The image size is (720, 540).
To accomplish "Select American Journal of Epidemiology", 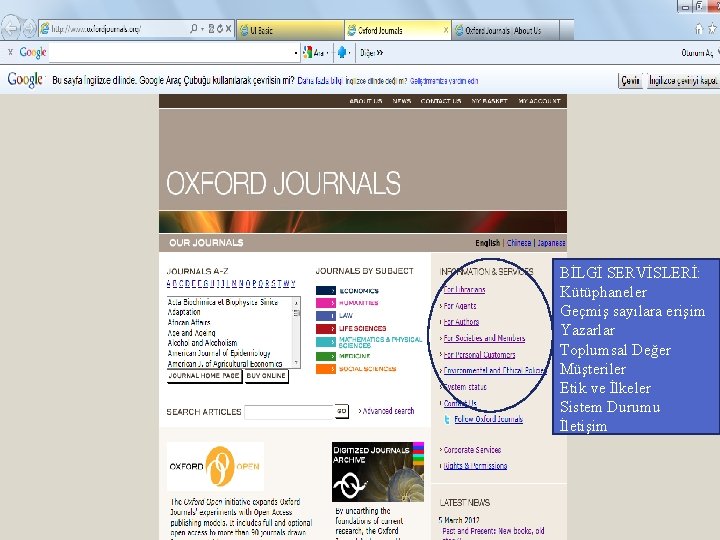I will [x=219, y=354].
